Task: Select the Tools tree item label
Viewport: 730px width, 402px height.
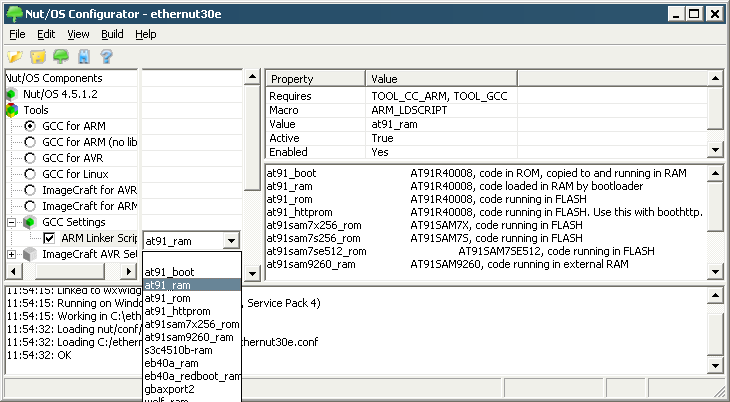Action: [x=36, y=110]
